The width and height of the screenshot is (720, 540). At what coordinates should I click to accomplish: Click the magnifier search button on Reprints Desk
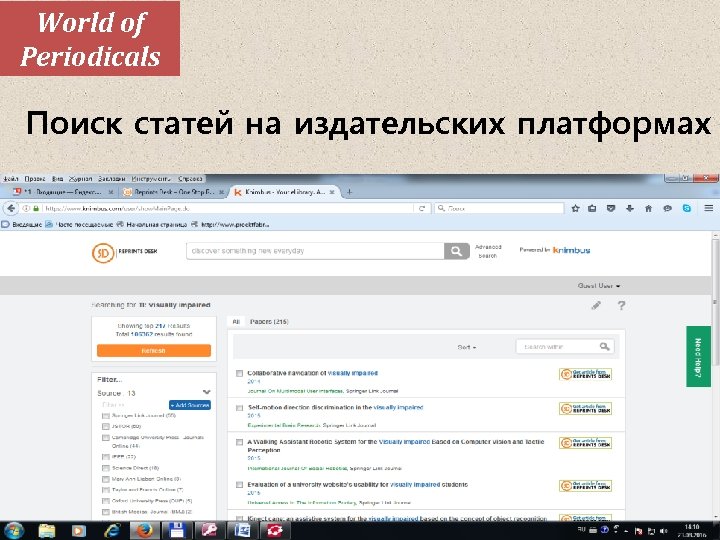point(456,251)
